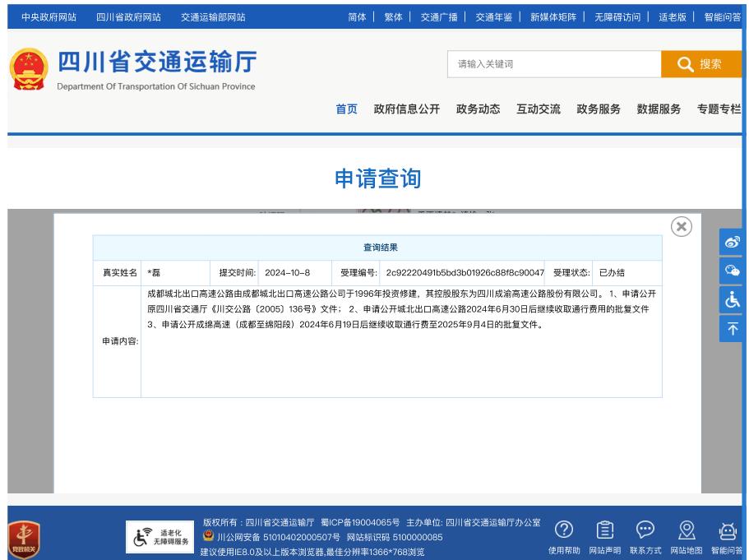The height and width of the screenshot is (560, 749).
Task: Click the 党政机关 red badge icon
Action: (x=24, y=537)
